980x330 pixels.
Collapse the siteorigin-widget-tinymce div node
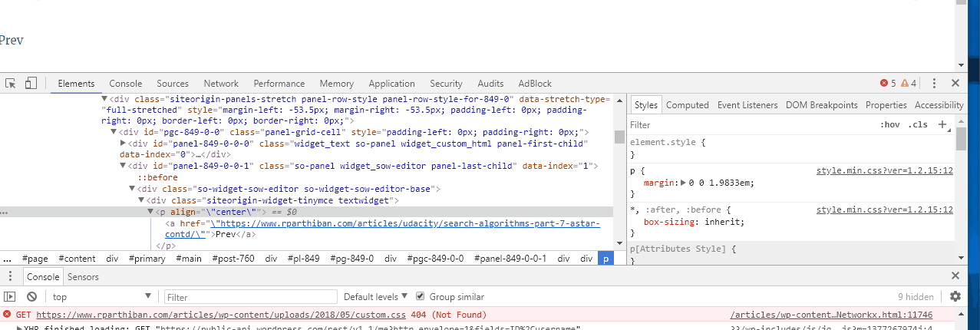tap(141, 200)
